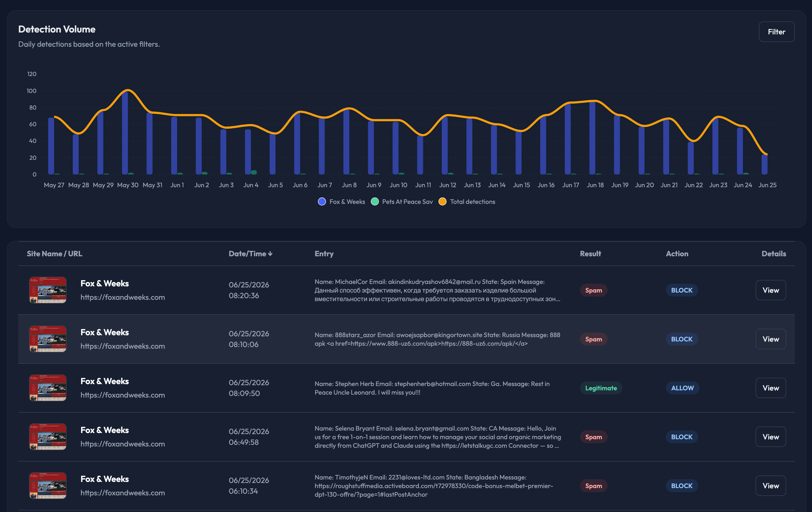
Task: Click the Site Name / URL column header
Action: point(55,254)
